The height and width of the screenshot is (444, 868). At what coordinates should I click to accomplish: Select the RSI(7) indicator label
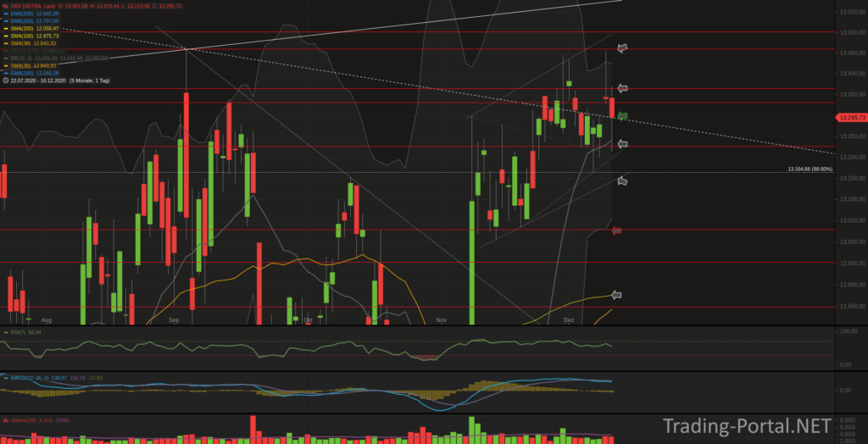17,332
